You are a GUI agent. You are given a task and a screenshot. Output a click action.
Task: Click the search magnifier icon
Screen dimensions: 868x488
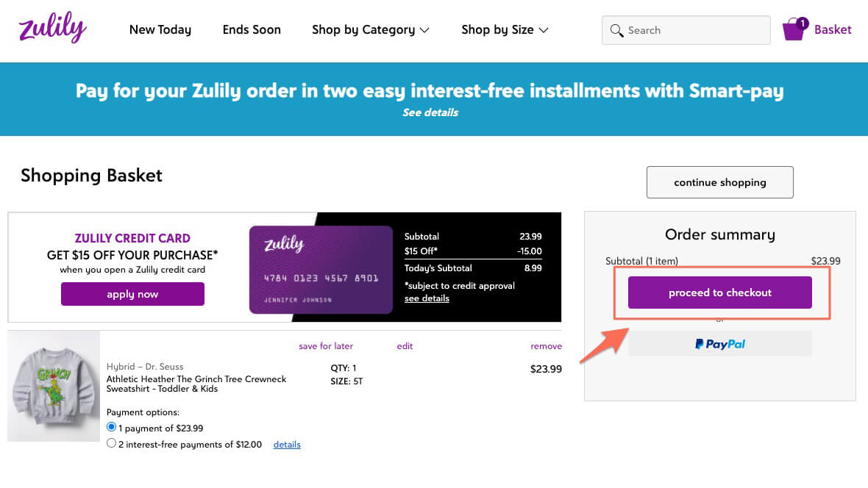(616, 30)
